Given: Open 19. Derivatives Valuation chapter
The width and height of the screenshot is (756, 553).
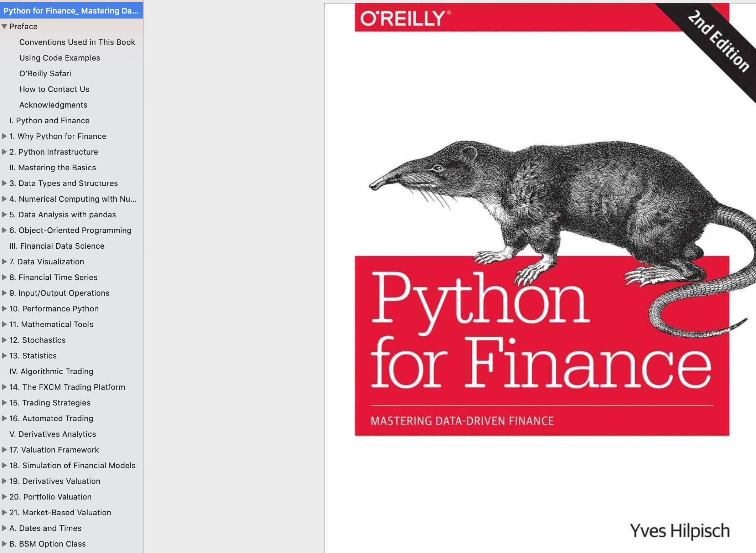Looking at the screenshot, I should [x=55, y=481].
